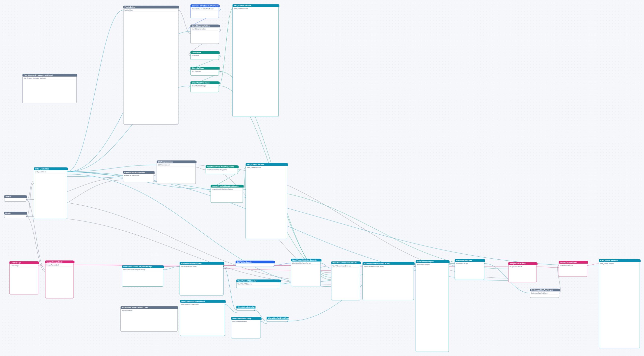The width and height of the screenshot is (644, 356).
Task: Click the WanVideoSampler node title
Action: [x=432, y=262]
